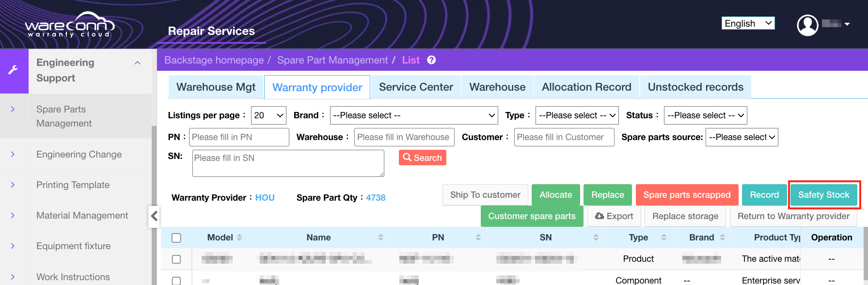Switch to the Warehouse Mgt tab
Viewport: 868px width, 285px height.
point(216,87)
